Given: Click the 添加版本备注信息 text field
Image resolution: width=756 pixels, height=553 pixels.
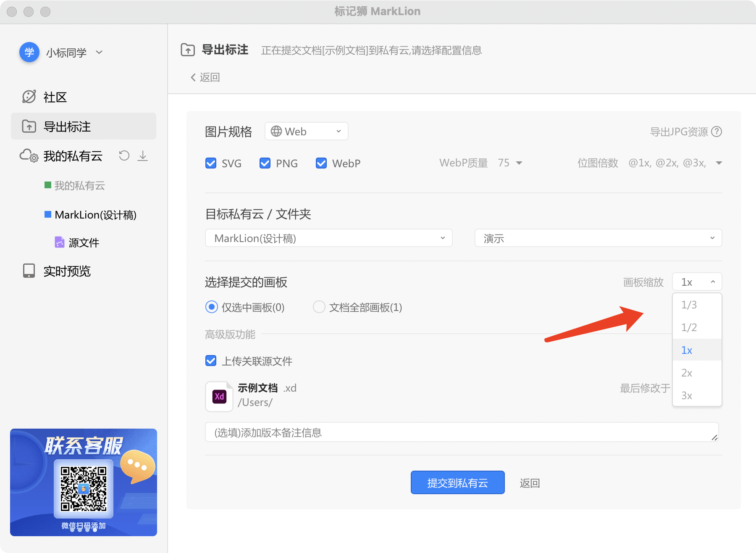Looking at the screenshot, I should 461,432.
